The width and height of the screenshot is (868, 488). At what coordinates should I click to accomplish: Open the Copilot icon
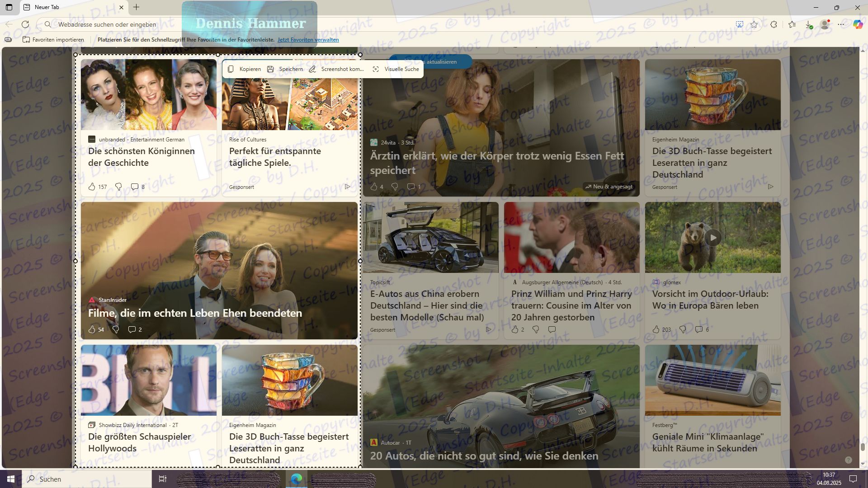(x=858, y=24)
